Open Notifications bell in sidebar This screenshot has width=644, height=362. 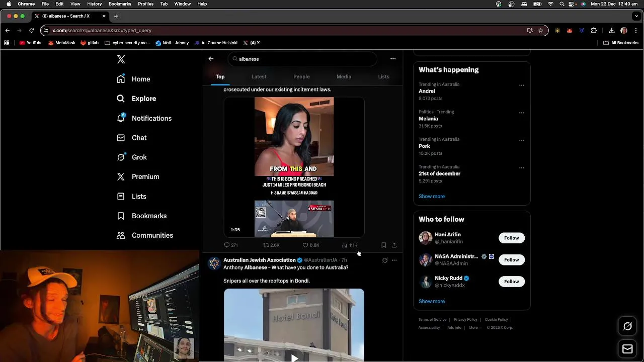[x=144, y=118]
